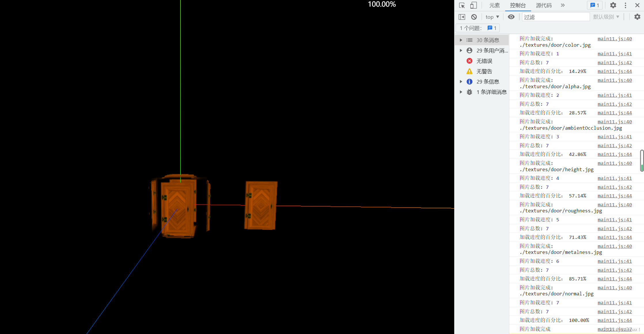The height and width of the screenshot is (334, 644).
Task: Select the 无警告 warnings filter
Action: coord(484,71)
